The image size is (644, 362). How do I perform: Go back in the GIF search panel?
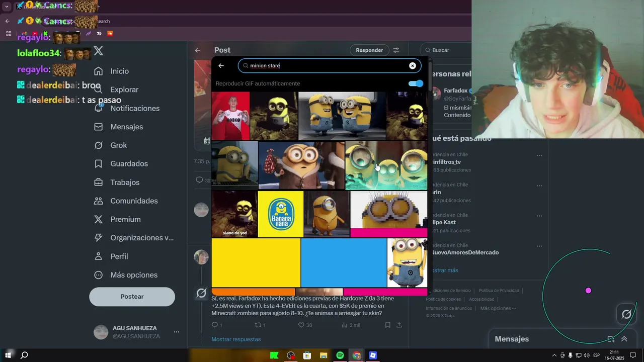pyautogui.click(x=221, y=66)
